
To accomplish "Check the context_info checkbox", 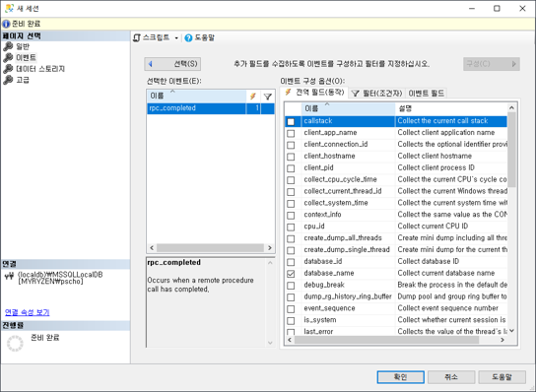I will [x=291, y=215].
